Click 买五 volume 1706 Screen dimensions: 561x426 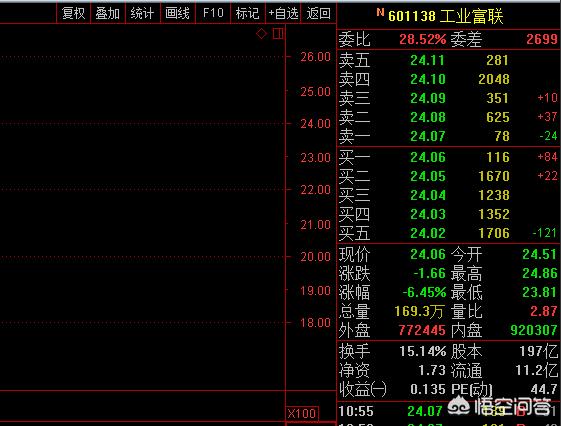pos(494,233)
